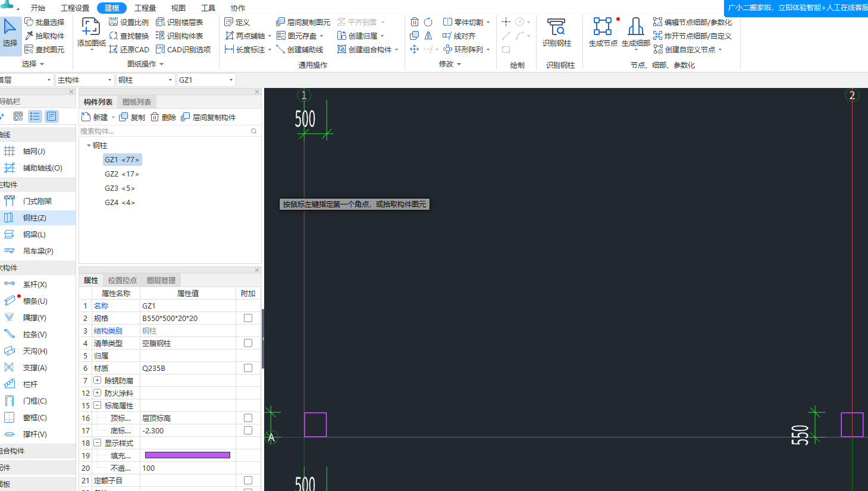Click the 删除 delete button
This screenshot has height=491, width=868.
(164, 117)
